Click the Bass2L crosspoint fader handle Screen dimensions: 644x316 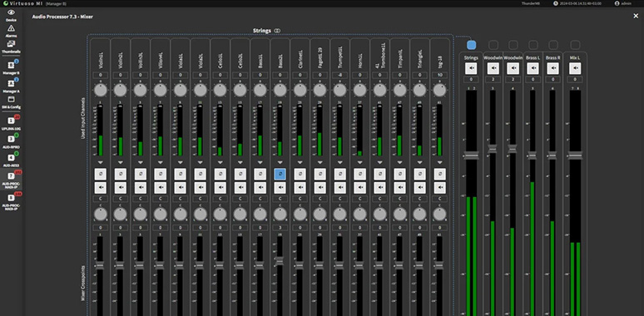[280, 261]
